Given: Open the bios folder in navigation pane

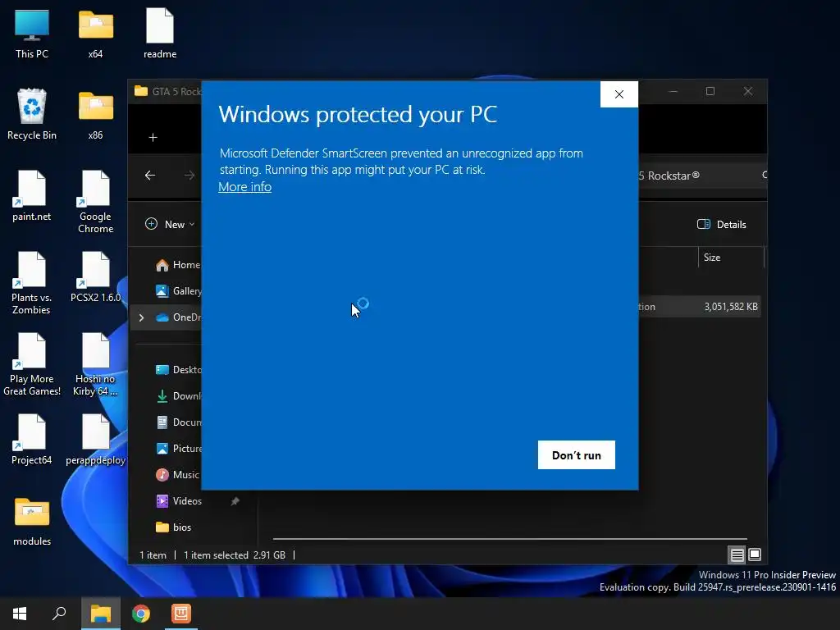Looking at the screenshot, I should 174,527.
